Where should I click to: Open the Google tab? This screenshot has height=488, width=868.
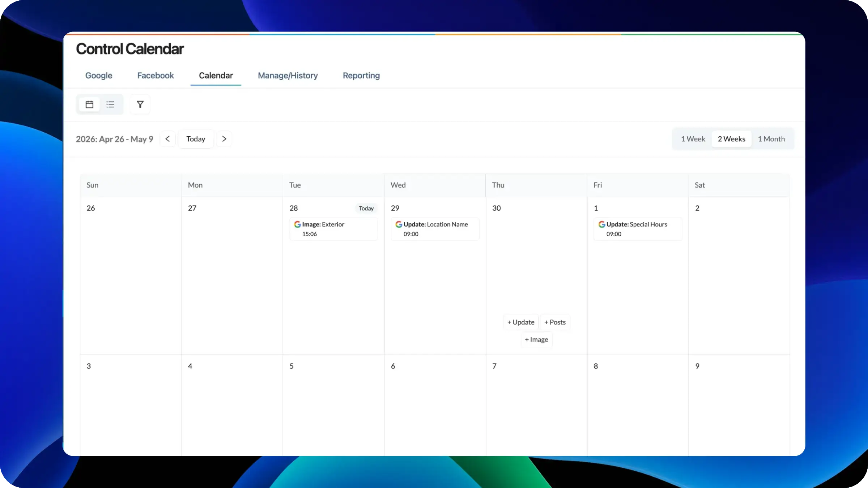pyautogui.click(x=99, y=76)
